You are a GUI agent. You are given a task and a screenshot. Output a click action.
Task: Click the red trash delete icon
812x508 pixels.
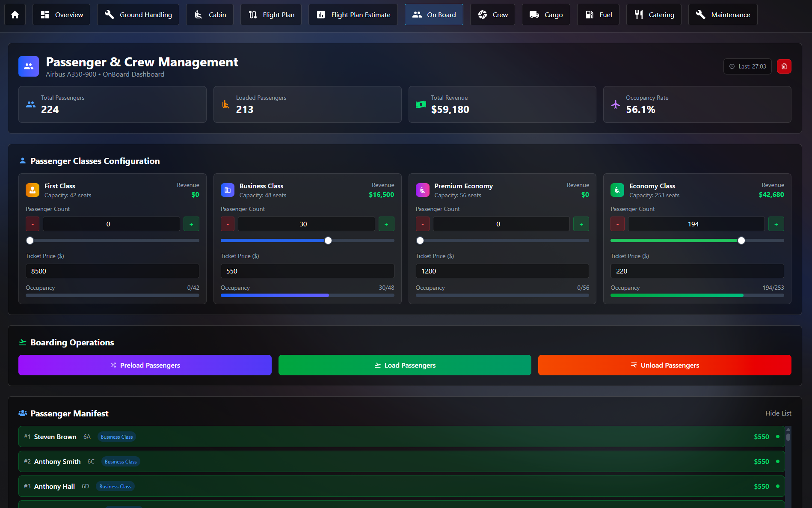tap(784, 66)
